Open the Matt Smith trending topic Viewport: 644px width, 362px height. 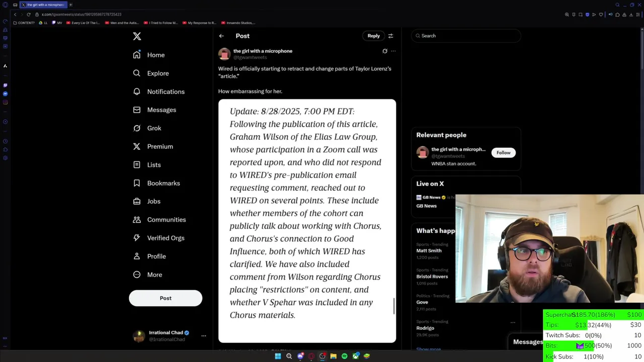(429, 250)
